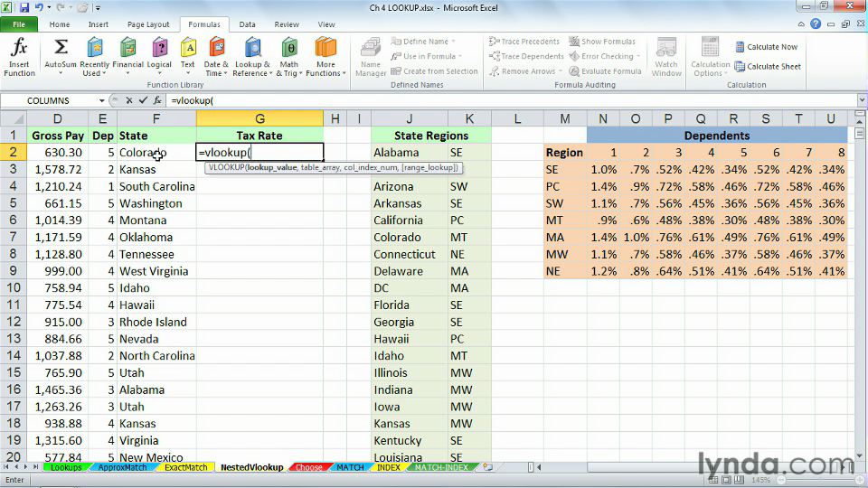
Task: Save the workbook from Quick Access Toolbar
Action: (24, 8)
